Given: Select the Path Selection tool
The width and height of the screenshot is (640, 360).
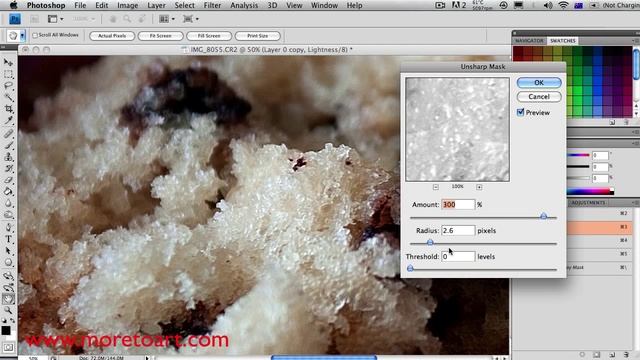Looking at the screenshot, I should coord(8,251).
